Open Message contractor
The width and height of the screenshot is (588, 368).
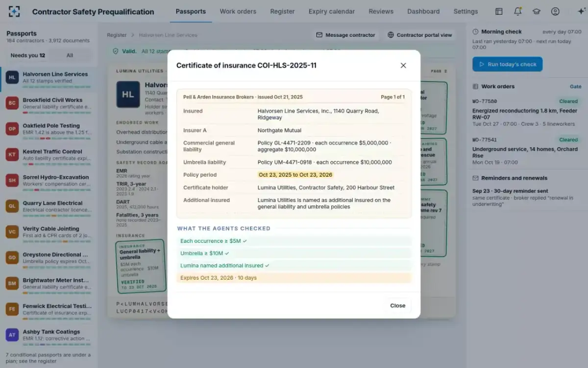(346, 35)
